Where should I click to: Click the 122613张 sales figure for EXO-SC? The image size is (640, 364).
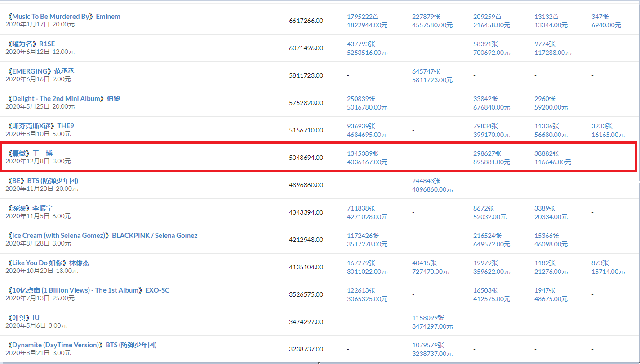(x=361, y=290)
